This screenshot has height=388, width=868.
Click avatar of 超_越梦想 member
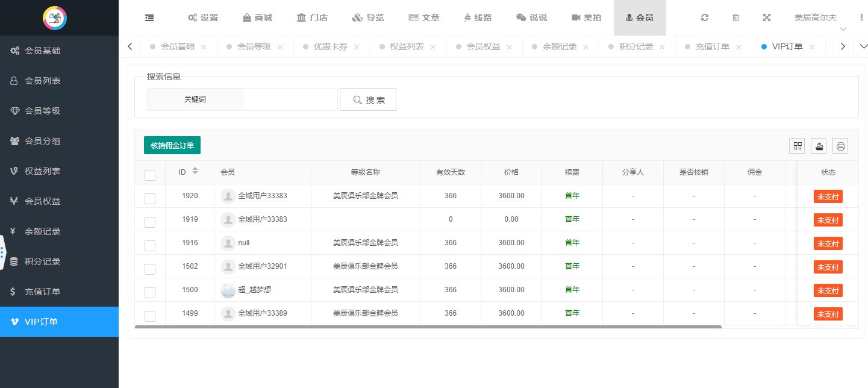click(x=228, y=290)
